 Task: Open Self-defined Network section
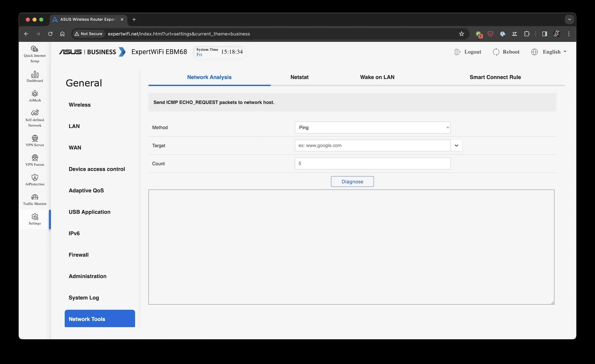coord(35,118)
